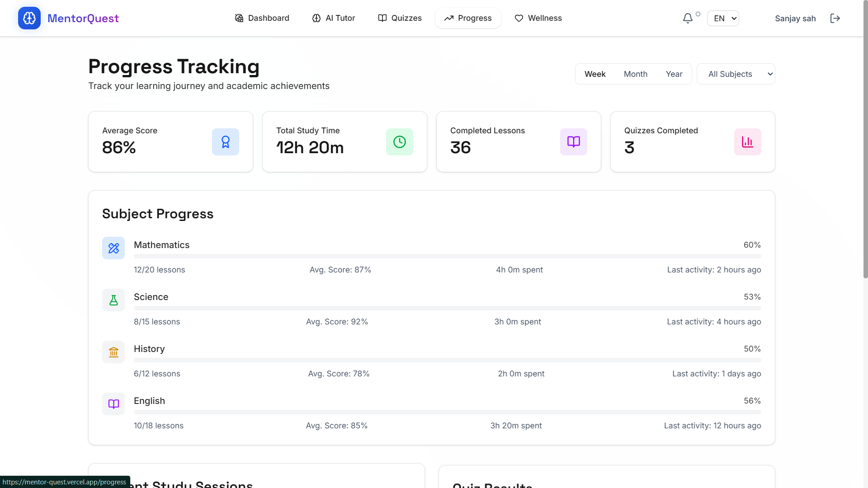Switch time range to Year
This screenshot has height=488, width=868.
click(674, 74)
